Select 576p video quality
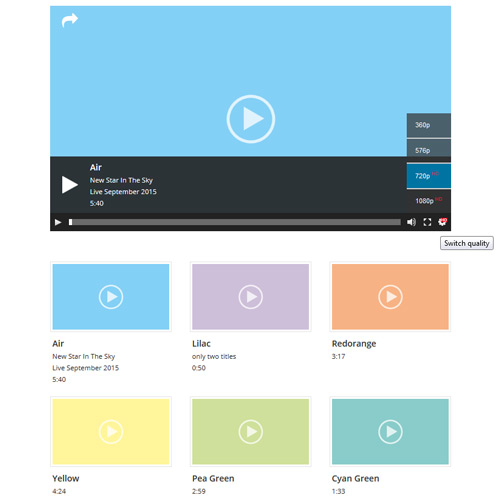500x497 pixels. (x=429, y=150)
